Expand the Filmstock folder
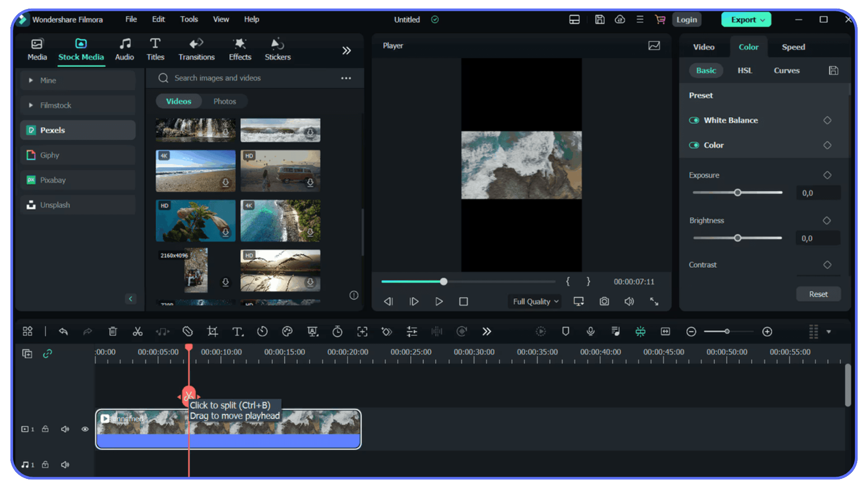 [x=78, y=105]
